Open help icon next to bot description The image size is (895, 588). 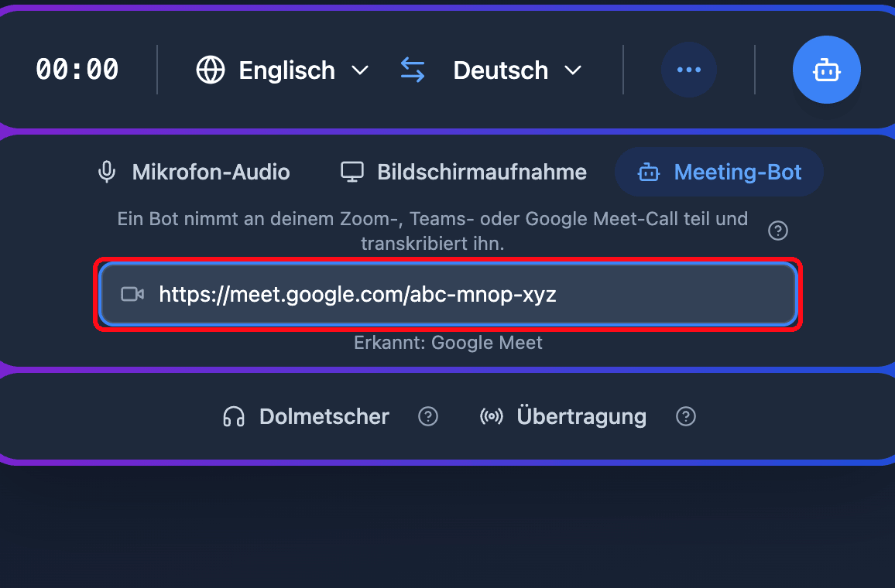[778, 231]
